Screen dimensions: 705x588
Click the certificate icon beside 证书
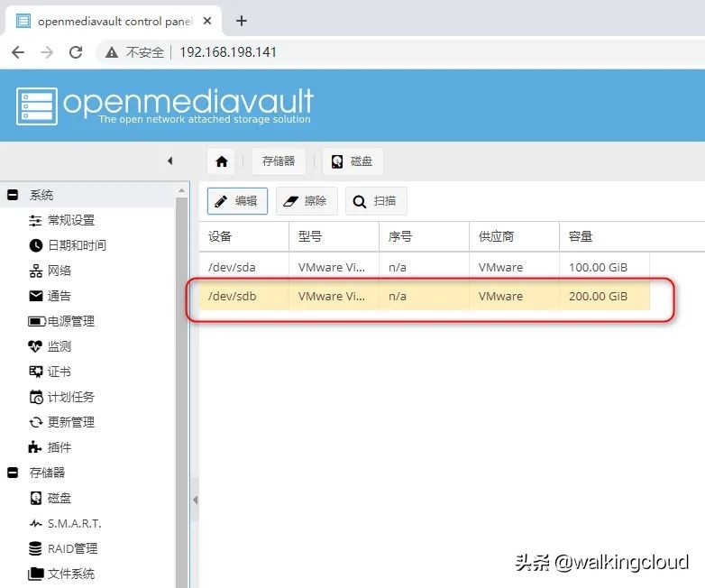[x=35, y=372]
